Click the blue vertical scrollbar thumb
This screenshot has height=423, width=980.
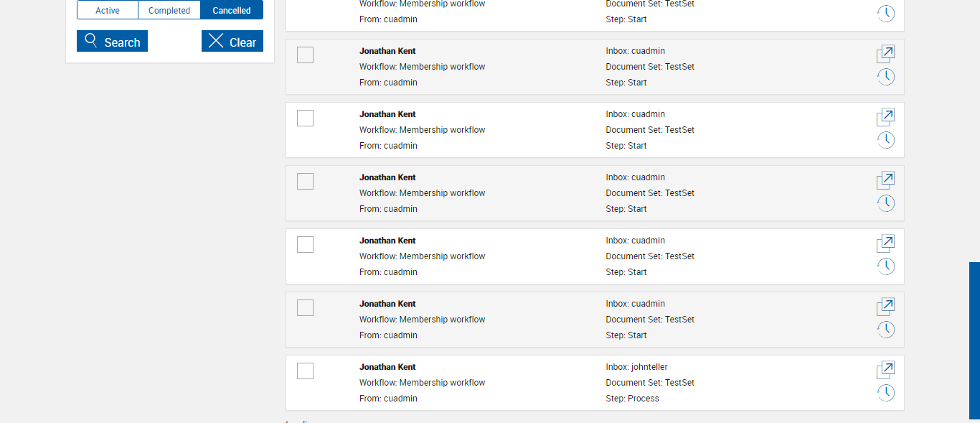coord(974,340)
